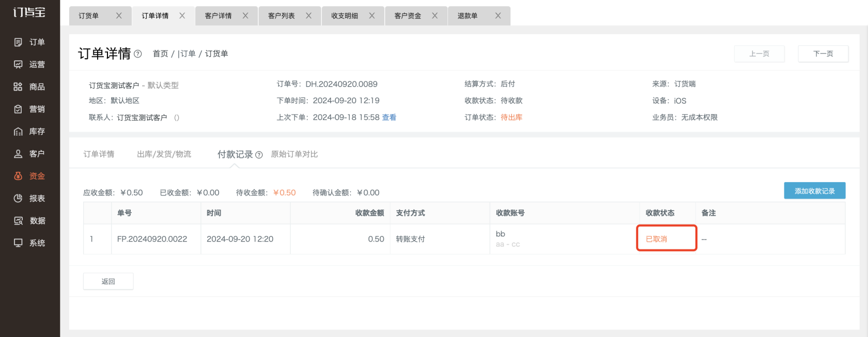
Task: Select the 库存 warehouse icon
Action: (18, 132)
